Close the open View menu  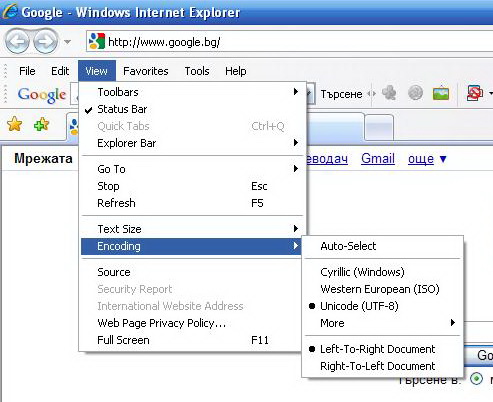coord(97,71)
